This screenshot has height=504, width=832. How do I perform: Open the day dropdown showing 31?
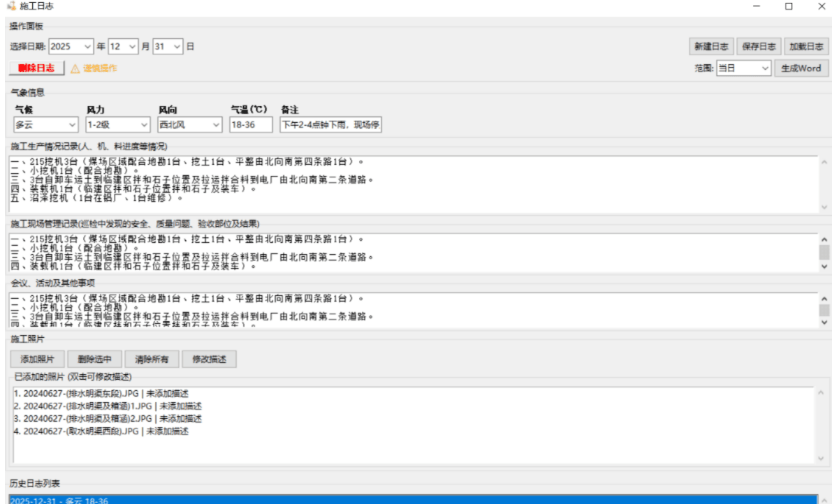(x=168, y=47)
